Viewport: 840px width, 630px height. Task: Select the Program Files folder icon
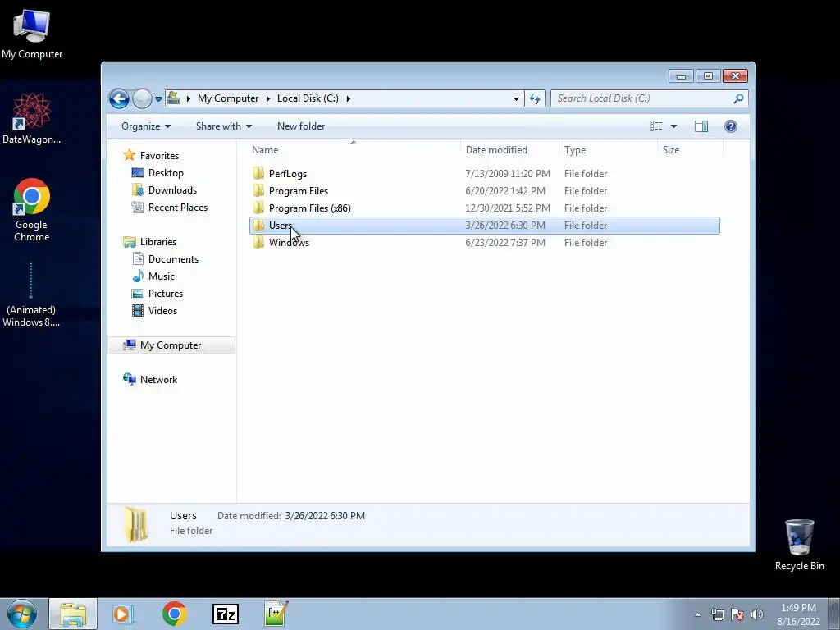(258, 190)
